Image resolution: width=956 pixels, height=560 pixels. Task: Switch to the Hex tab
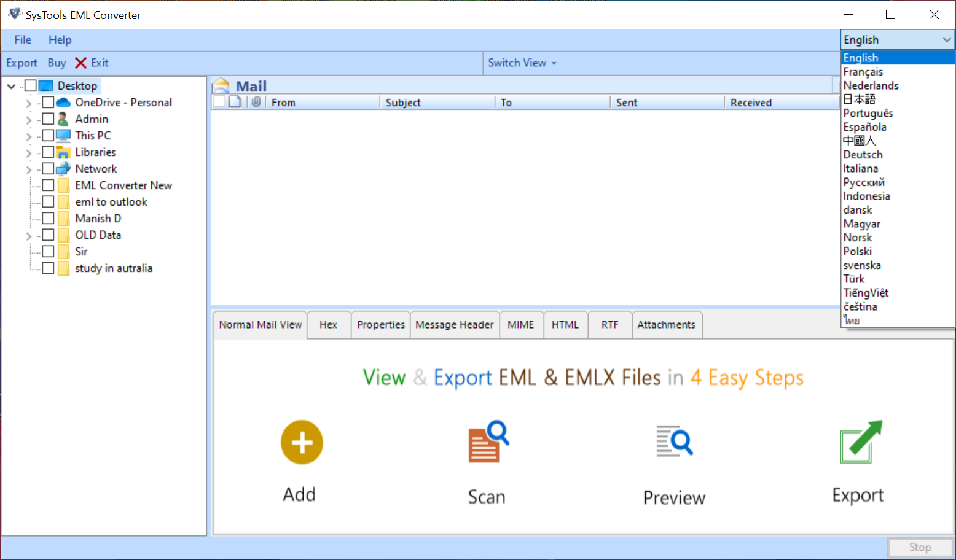[x=329, y=325]
